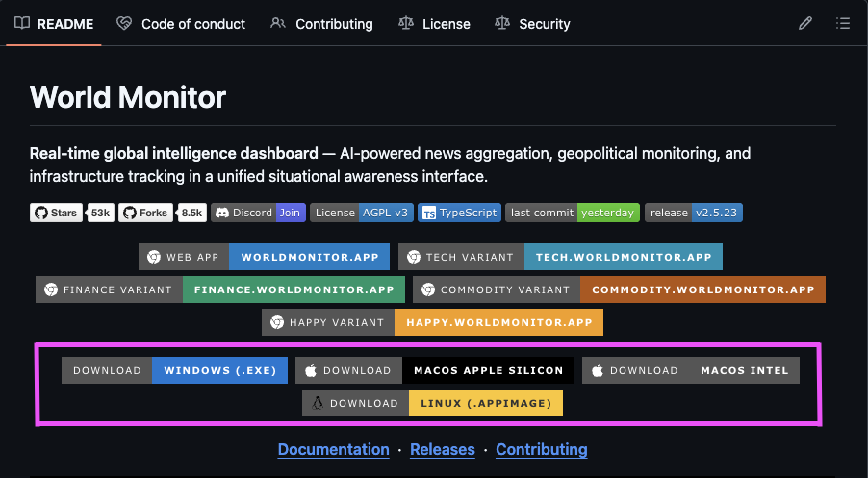Click the last commit yesterday badge
868x478 pixels.
[x=573, y=213]
